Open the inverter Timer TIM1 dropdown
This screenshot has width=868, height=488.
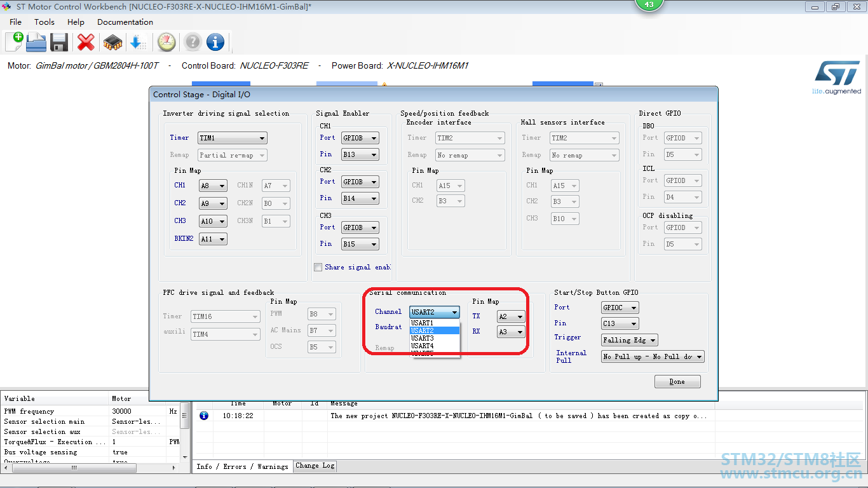coord(232,138)
